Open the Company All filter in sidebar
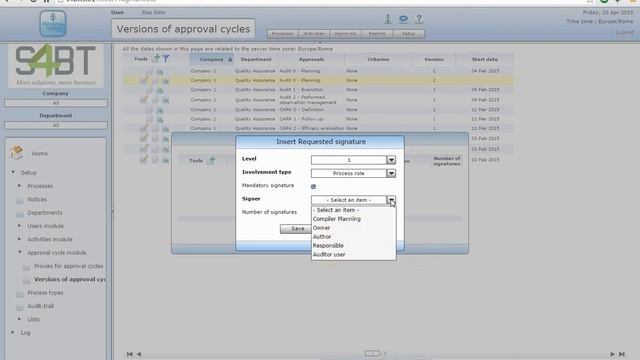Image resolution: width=640 pixels, height=360 pixels. point(56,103)
